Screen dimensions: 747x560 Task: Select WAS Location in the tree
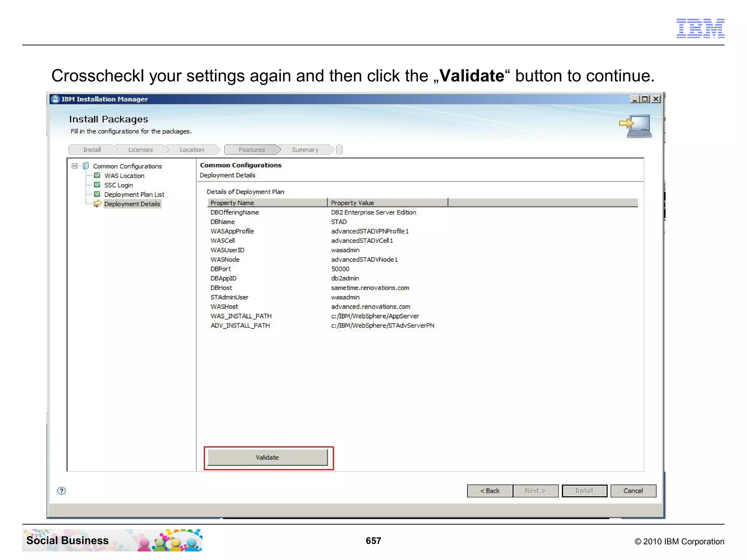124,176
